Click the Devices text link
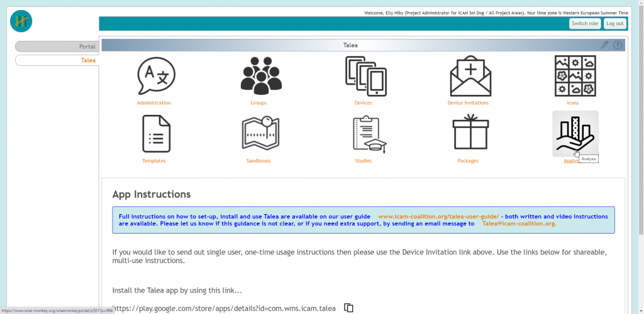 click(364, 103)
